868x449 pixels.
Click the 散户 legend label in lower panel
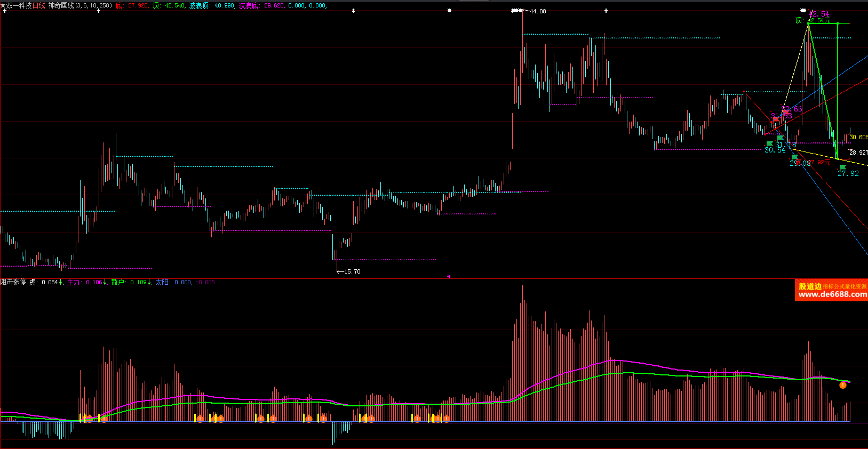[x=118, y=282]
